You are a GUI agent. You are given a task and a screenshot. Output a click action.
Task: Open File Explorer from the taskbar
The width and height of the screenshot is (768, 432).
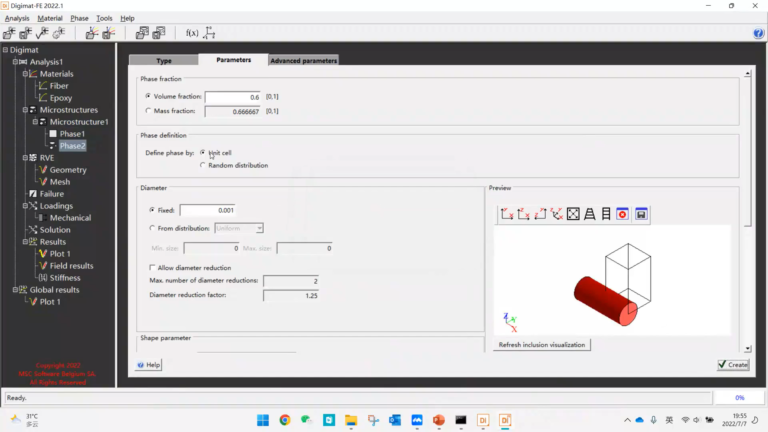tap(351, 420)
